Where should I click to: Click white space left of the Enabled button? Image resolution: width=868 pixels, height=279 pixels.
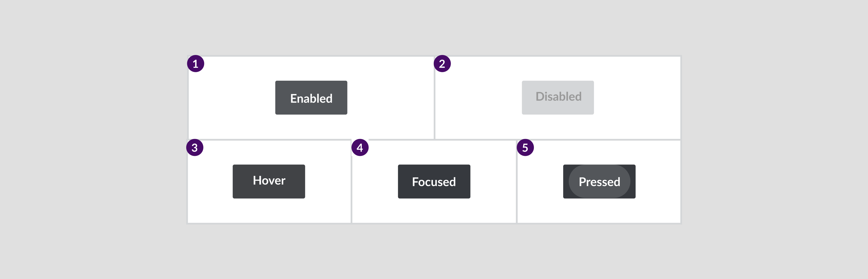[x=232, y=98]
